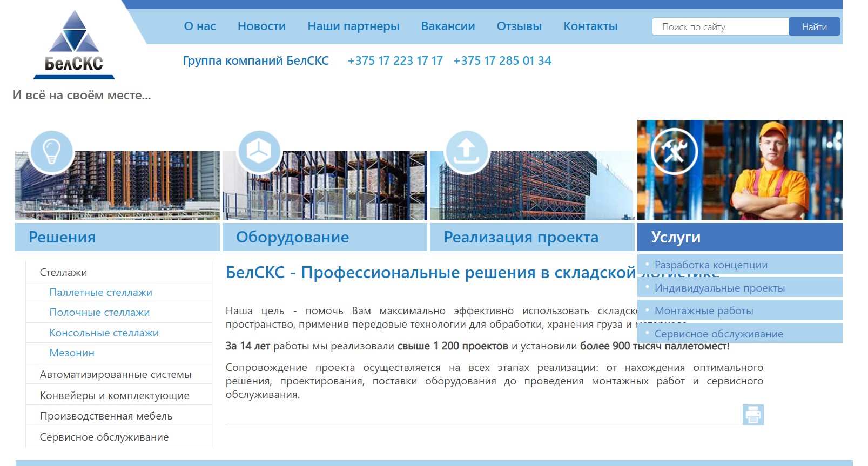868x466 pixels.
Task: Click the racking photo above Оборудование
Action: coord(325,186)
